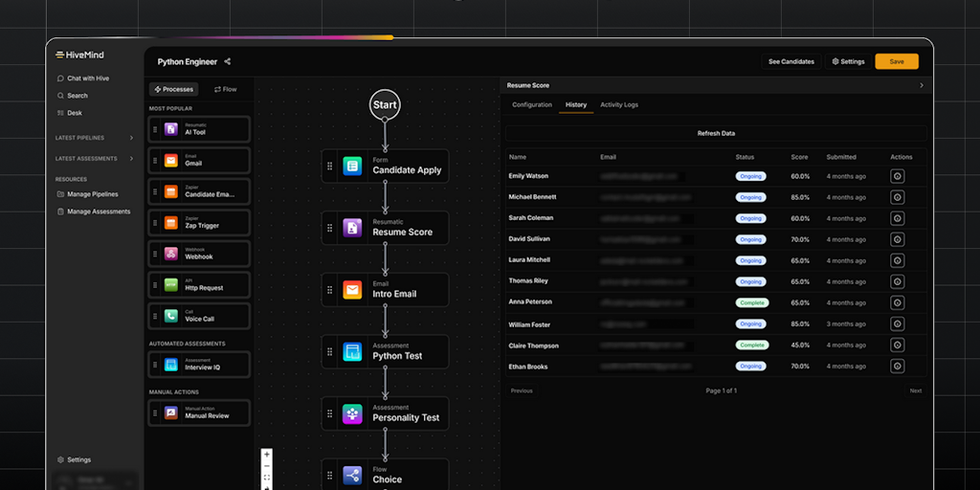This screenshot has height=490, width=980.
Task: Select the Gmail email process
Action: (x=199, y=161)
